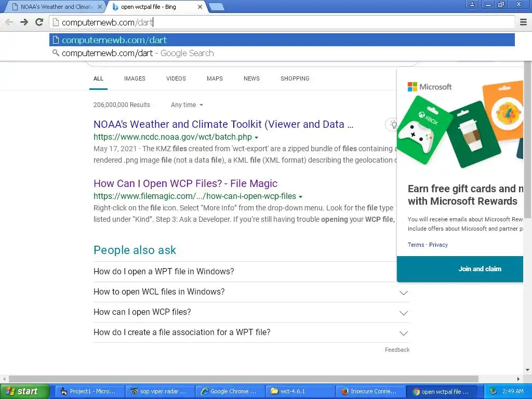Select the computernewb.com/dart Google Search suggestion

point(282,54)
